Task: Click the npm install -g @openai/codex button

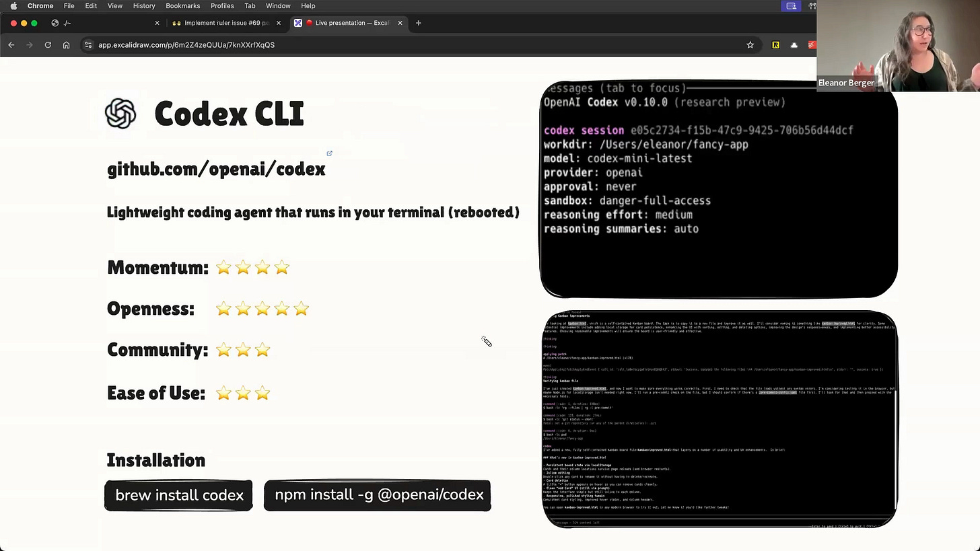Action: pos(378,494)
